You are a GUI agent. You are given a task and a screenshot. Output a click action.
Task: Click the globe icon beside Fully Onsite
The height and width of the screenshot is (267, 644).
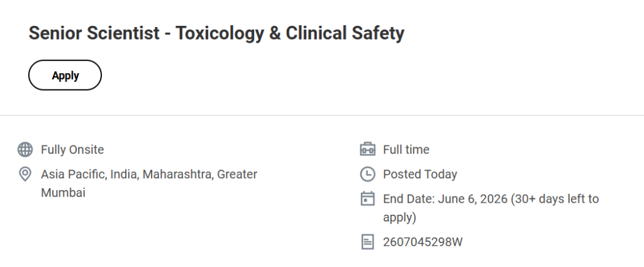click(x=25, y=150)
